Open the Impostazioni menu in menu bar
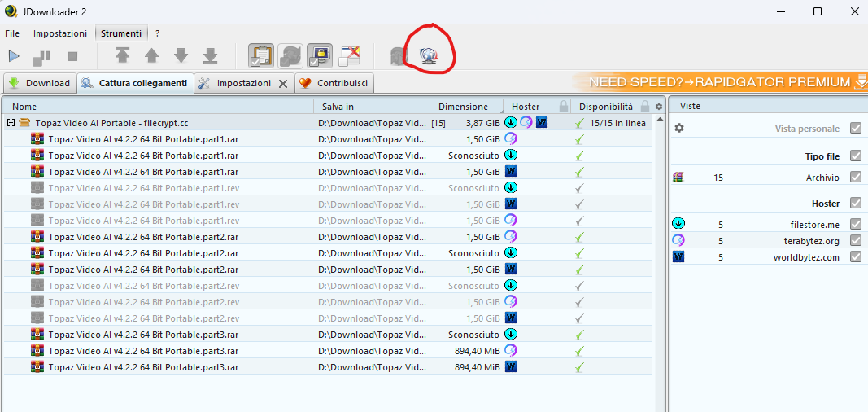This screenshot has width=868, height=412. pos(59,33)
